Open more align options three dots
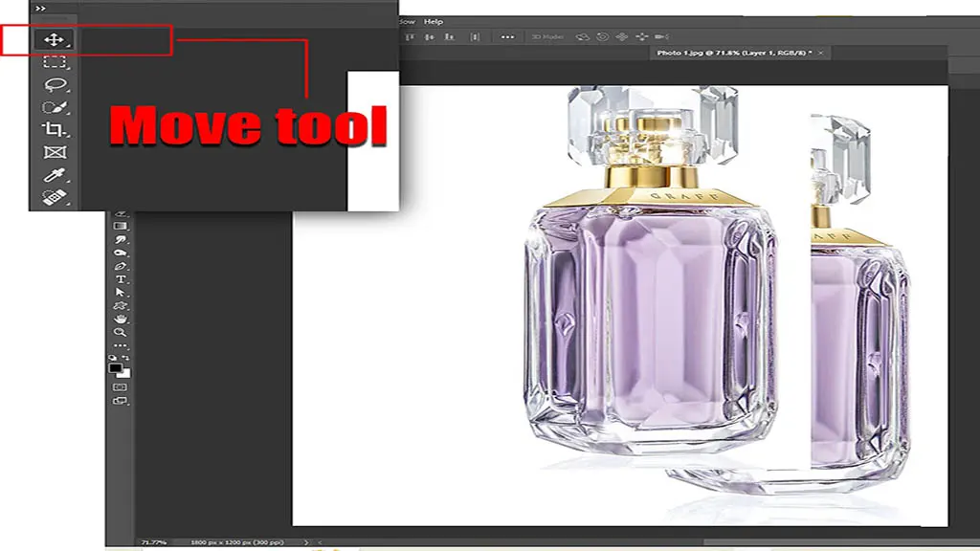This screenshot has width=980, height=551. click(x=507, y=37)
